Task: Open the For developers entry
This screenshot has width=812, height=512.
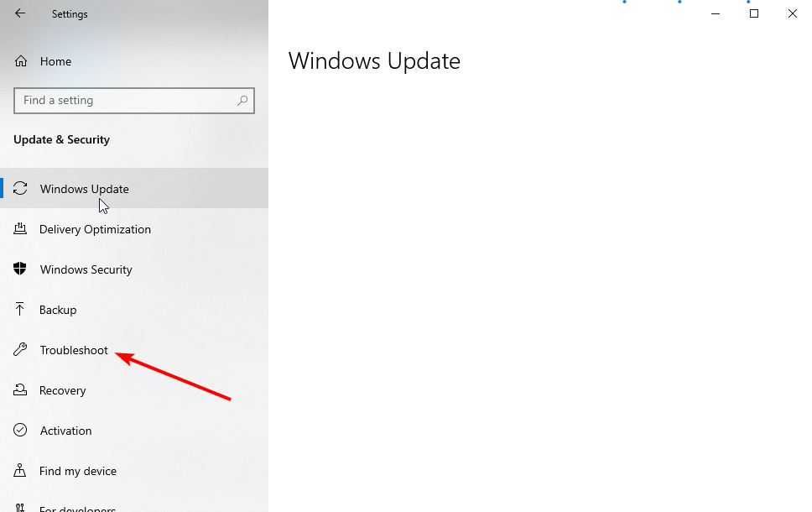Action: pos(134,507)
